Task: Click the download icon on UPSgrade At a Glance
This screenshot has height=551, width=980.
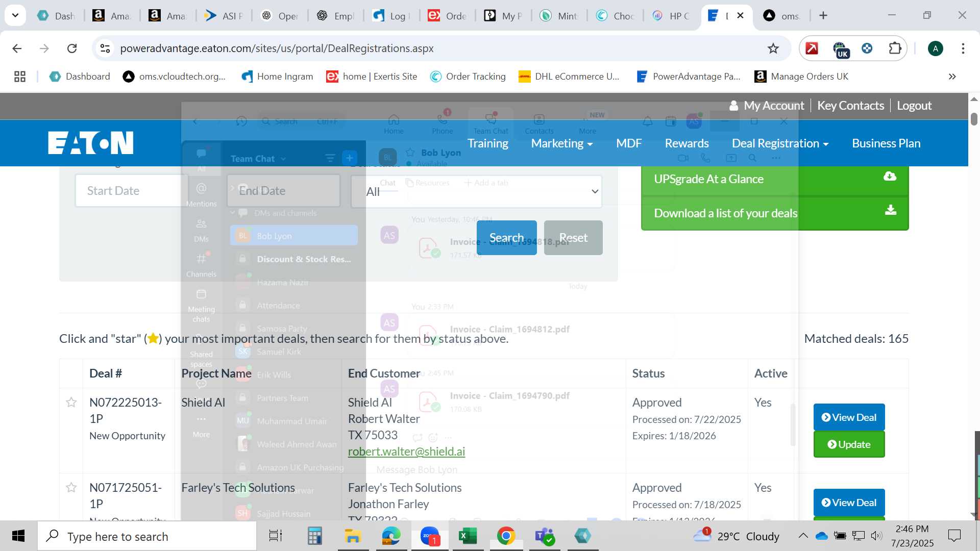Action: tap(890, 176)
